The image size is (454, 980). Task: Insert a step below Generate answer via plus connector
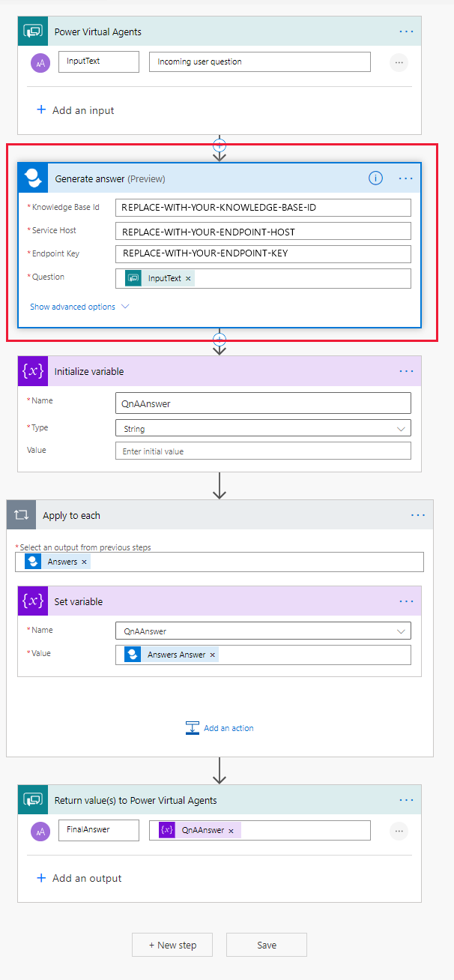220,339
